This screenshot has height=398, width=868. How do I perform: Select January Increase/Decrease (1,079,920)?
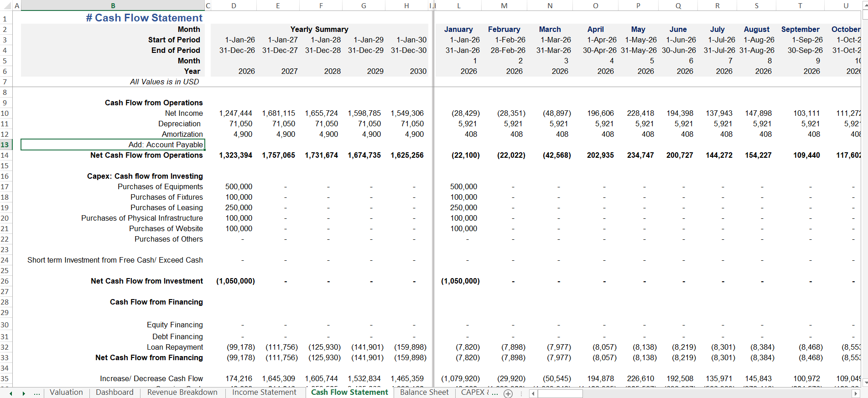pyautogui.click(x=460, y=378)
